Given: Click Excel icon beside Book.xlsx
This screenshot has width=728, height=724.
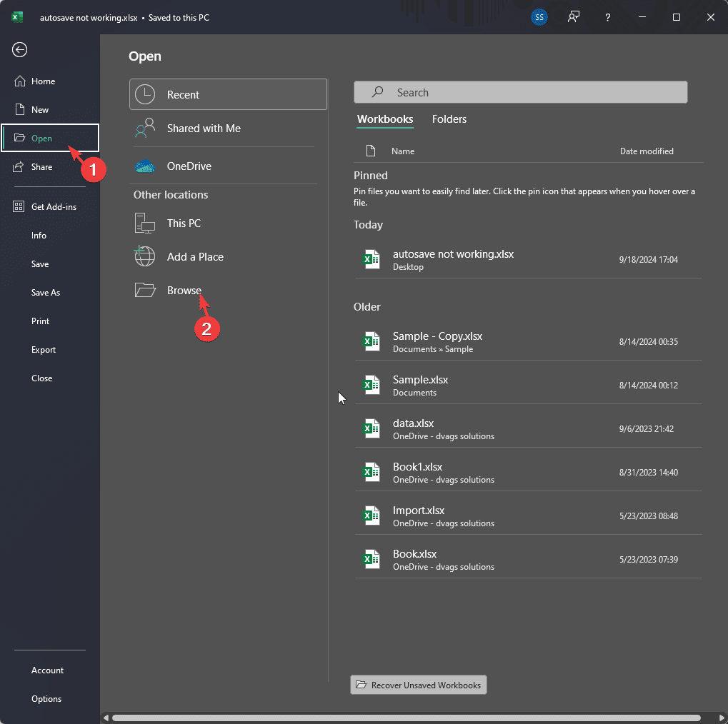Looking at the screenshot, I should coord(371,560).
